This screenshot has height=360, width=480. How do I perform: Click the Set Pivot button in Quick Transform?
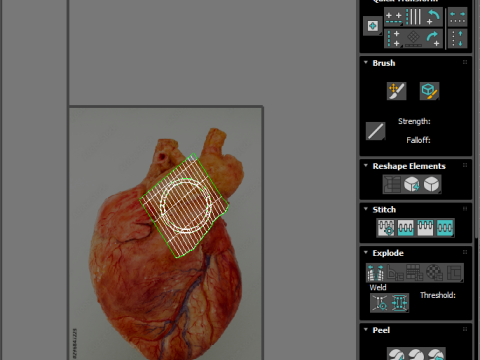point(373,26)
